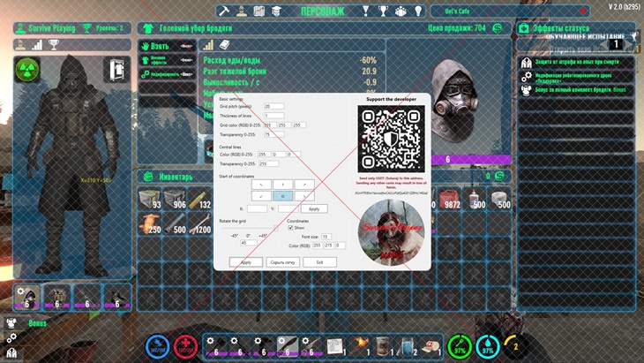Screen dimensions: 644x363
Task: Open the lightbulb tips tab
Action: pyautogui.click(x=418, y=11)
